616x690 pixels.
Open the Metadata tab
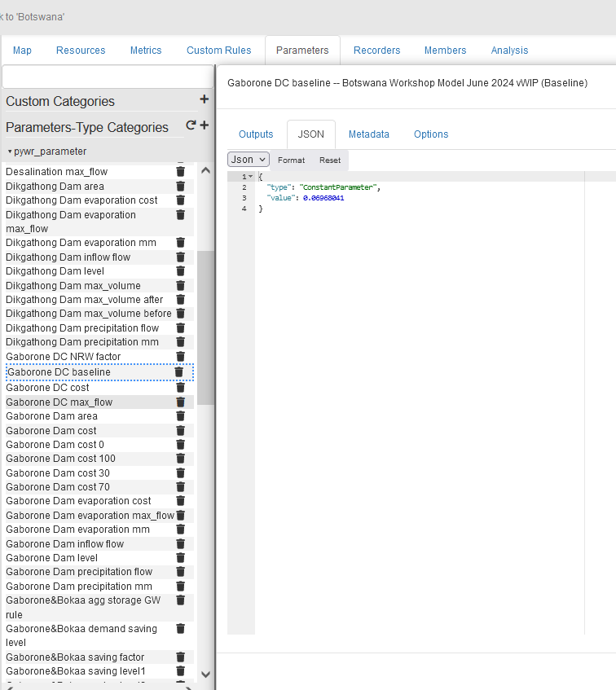368,134
